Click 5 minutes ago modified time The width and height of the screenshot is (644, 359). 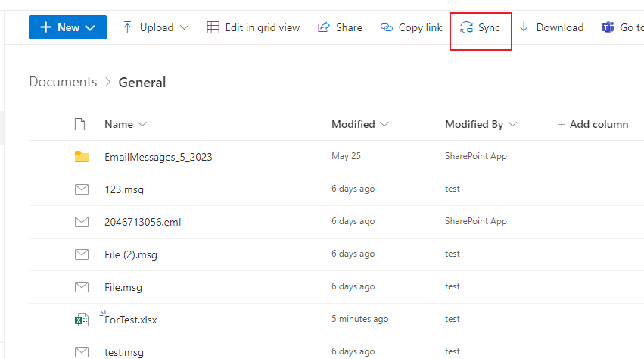click(359, 319)
